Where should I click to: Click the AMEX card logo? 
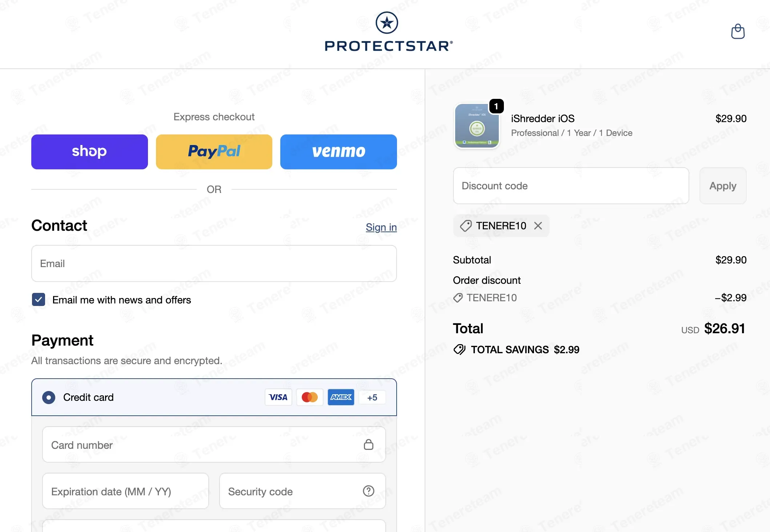click(x=341, y=397)
